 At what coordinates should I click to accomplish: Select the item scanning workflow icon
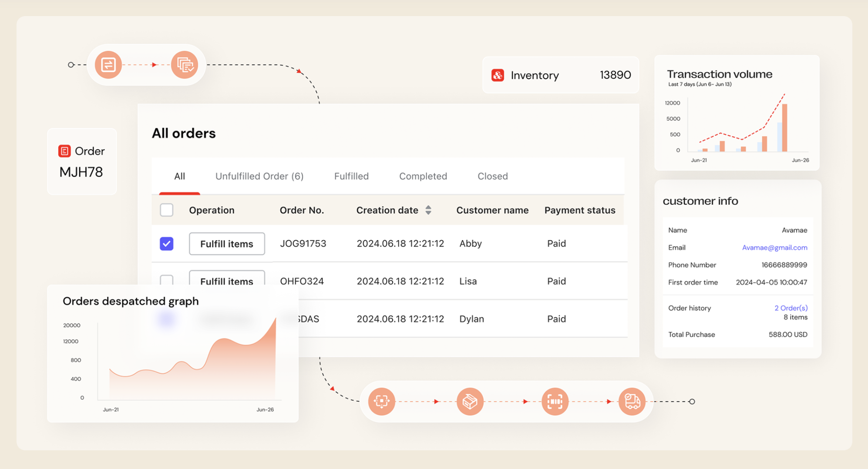click(382, 401)
